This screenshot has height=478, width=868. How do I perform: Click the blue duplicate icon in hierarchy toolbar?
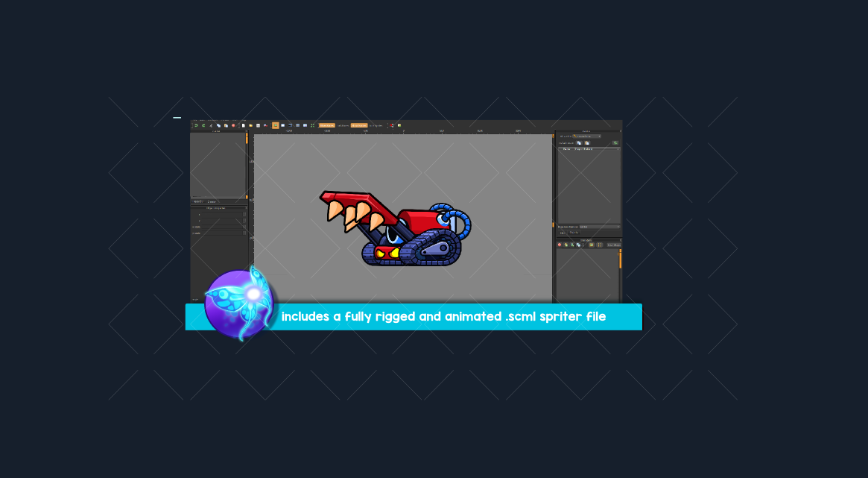click(x=578, y=245)
